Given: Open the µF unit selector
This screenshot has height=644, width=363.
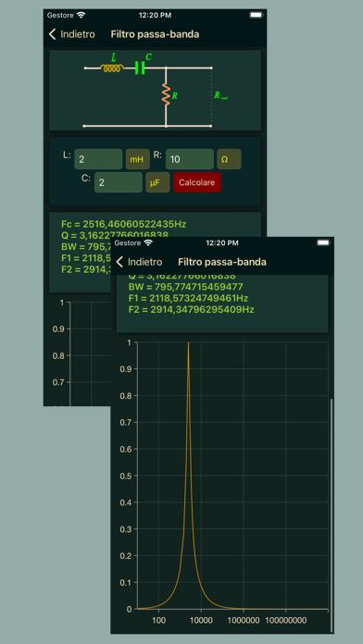Looking at the screenshot, I should pos(157,182).
